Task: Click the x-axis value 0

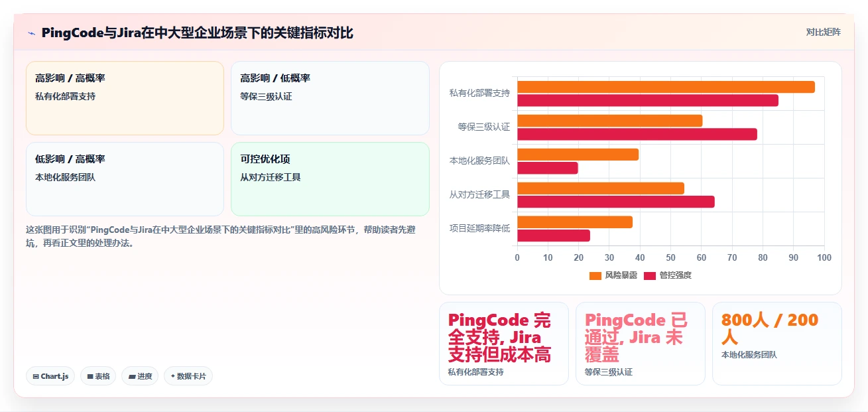Action: 517,257
